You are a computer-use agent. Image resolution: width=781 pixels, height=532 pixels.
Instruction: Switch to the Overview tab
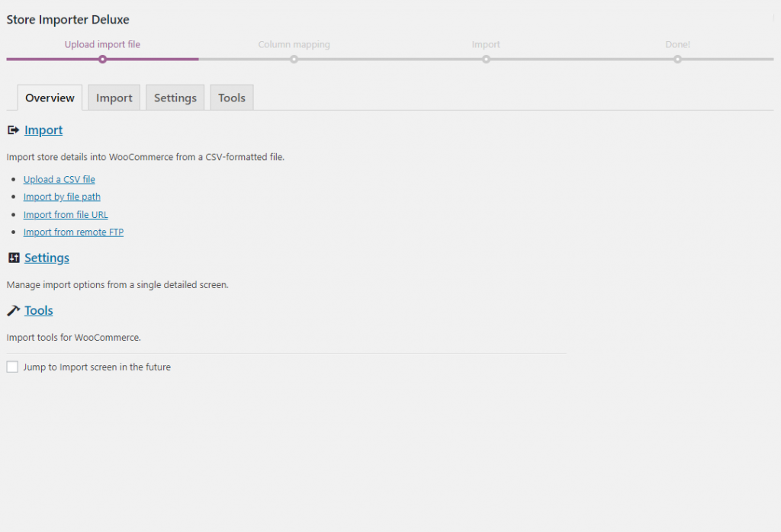[x=50, y=98]
